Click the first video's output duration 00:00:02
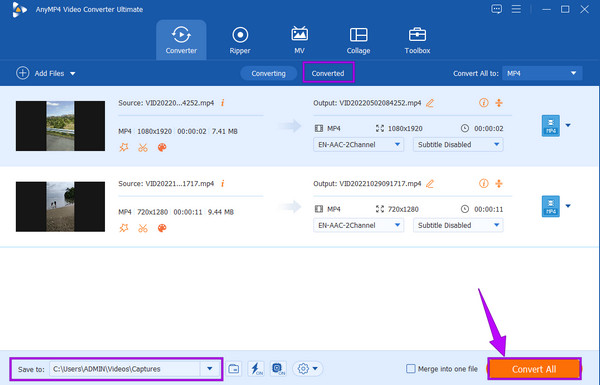Image resolution: width=600 pixels, height=385 pixels. tap(489, 129)
